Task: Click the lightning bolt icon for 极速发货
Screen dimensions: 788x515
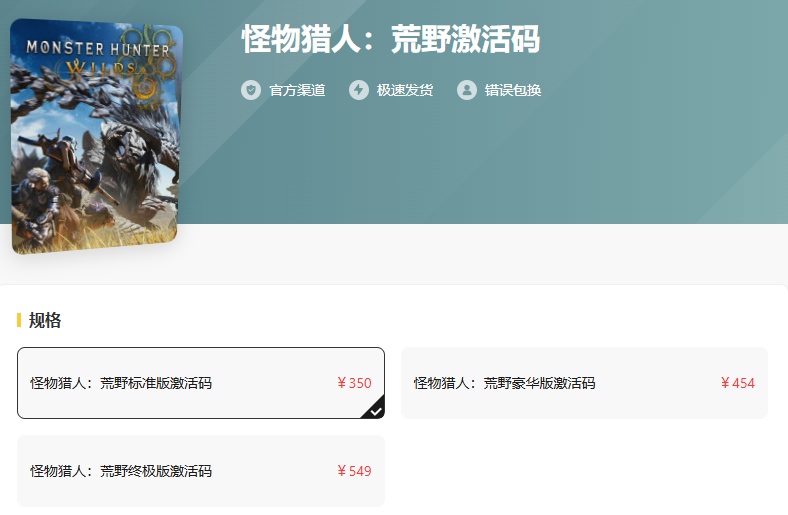Action: [359, 90]
